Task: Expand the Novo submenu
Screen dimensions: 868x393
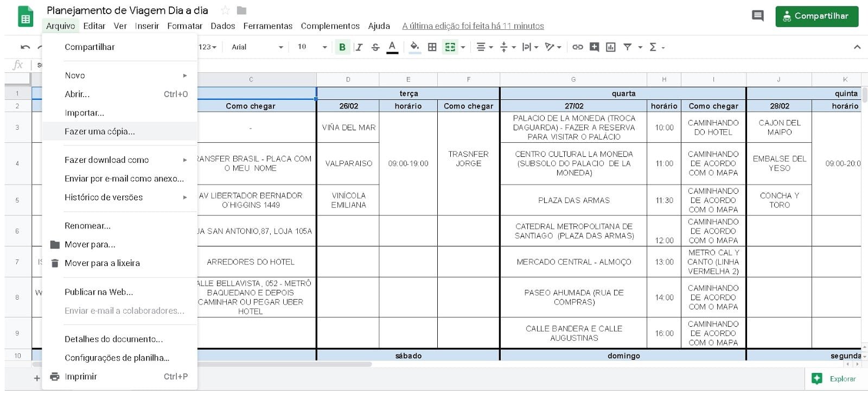Action: pyautogui.click(x=120, y=75)
